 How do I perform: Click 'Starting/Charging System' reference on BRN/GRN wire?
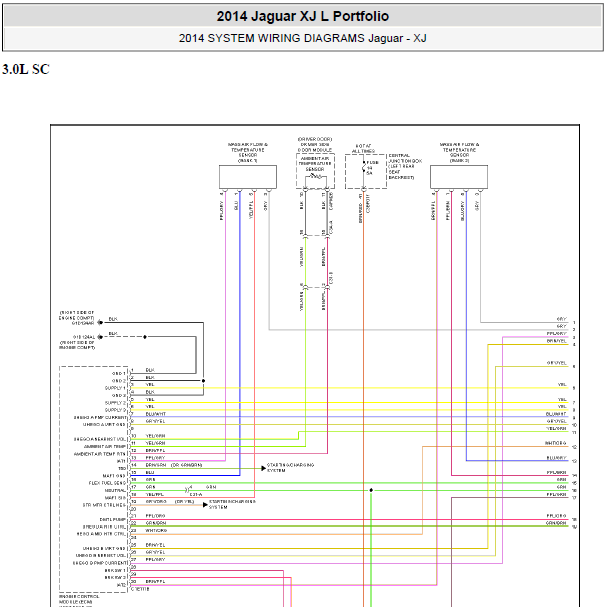tap(290, 468)
